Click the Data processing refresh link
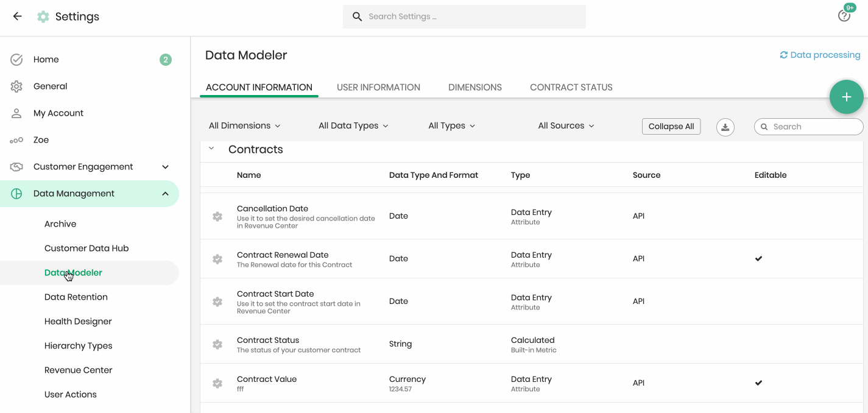Image resolution: width=868 pixels, height=413 pixels. tap(820, 54)
